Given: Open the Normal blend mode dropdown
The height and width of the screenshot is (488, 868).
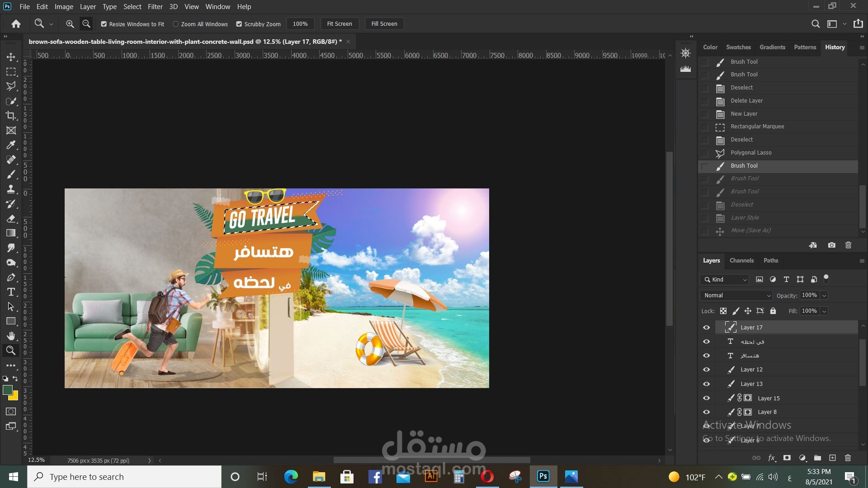Looking at the screenshot, I should pos(736,295).
